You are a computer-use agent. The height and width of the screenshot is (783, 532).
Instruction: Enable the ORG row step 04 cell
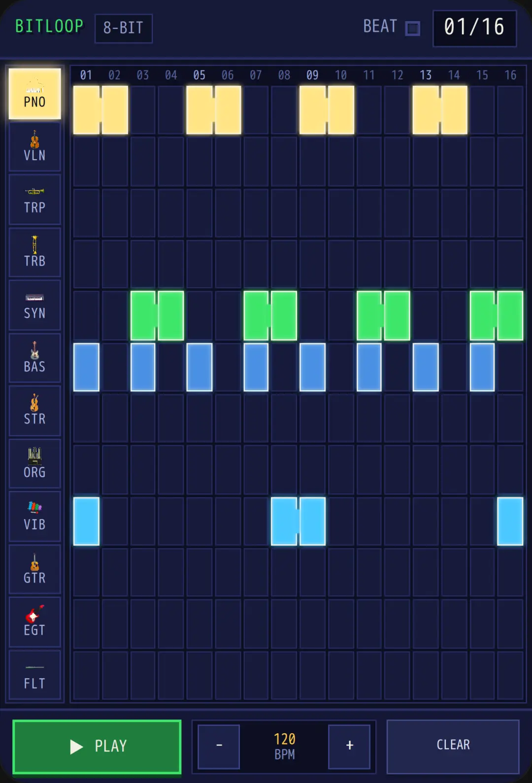[x=171, y=470]
